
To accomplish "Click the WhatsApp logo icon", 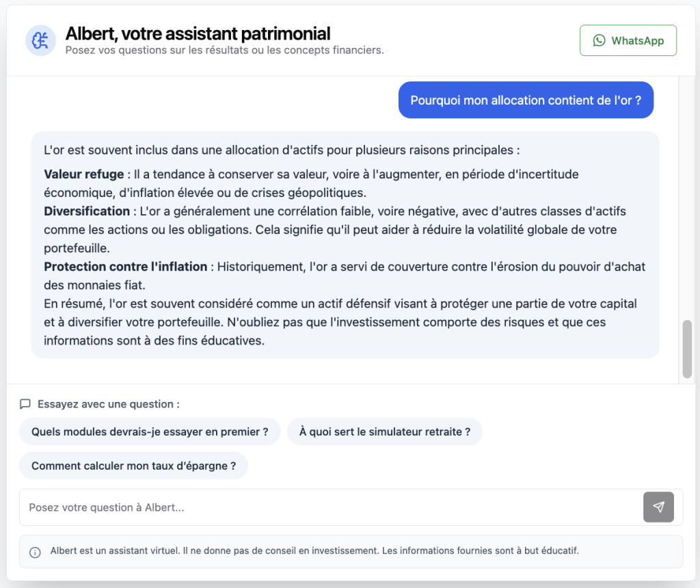I will (x=599, y=40).
